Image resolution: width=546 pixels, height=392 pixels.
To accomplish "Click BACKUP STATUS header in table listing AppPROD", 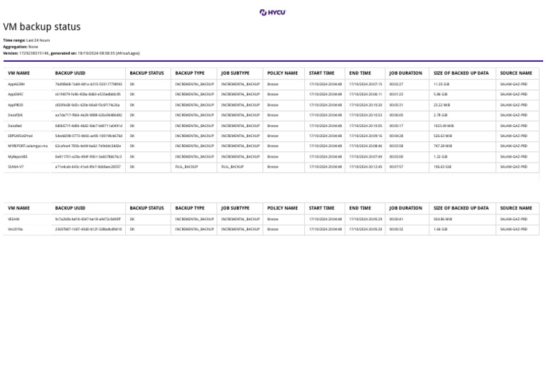I will (x=146, y=73).
